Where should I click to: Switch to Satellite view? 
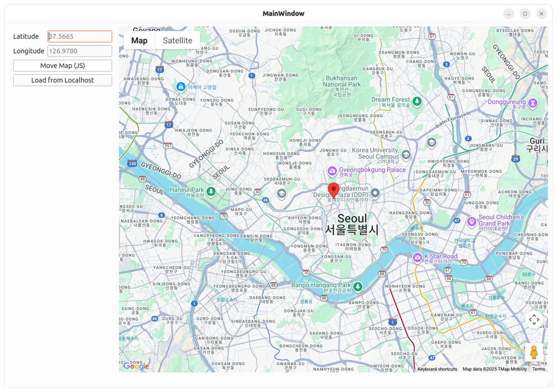point(178,40)
